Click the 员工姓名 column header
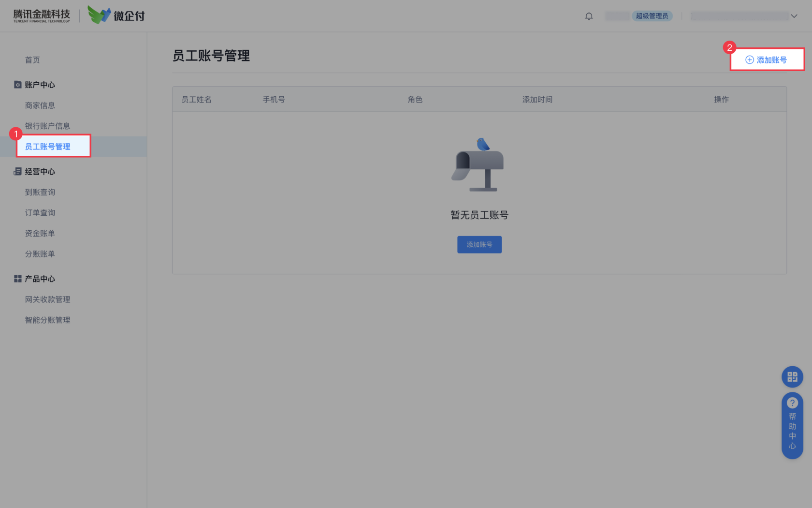 196,100
